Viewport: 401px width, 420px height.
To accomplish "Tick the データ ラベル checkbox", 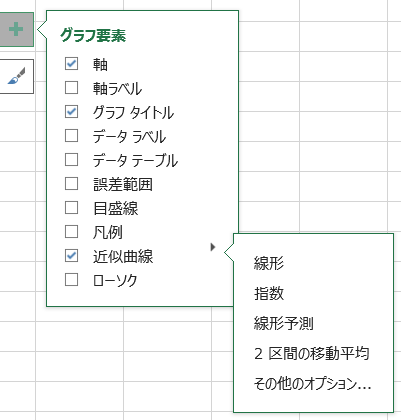I will (x=72, y=136).
